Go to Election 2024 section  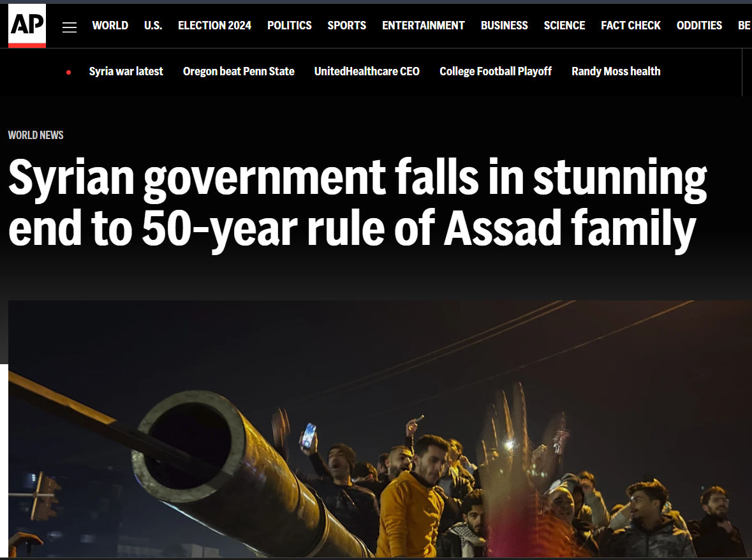tap(214, 26)
